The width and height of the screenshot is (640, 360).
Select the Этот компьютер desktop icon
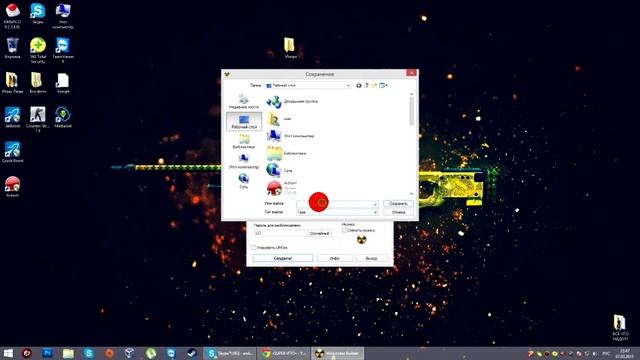click(63, 16)
